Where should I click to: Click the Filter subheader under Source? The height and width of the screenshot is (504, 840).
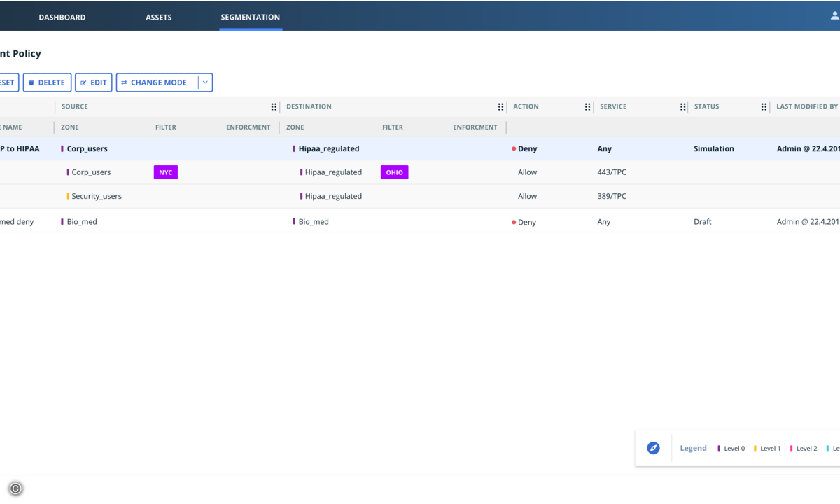166,127
